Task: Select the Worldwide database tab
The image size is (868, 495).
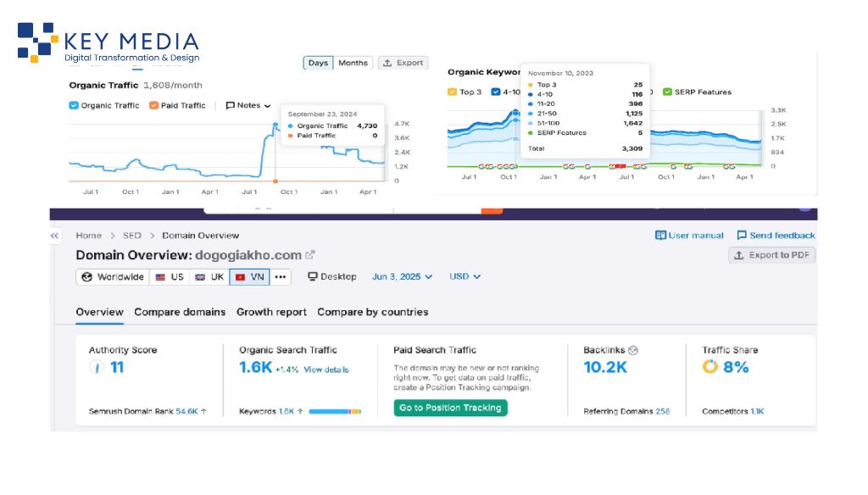Action: 113,277
